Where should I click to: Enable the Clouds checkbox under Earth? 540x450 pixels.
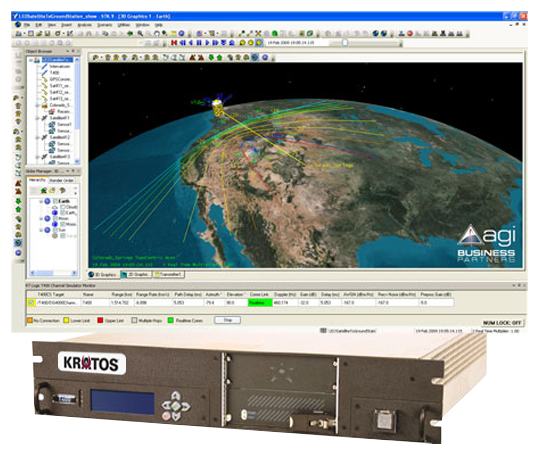(63, 207)
